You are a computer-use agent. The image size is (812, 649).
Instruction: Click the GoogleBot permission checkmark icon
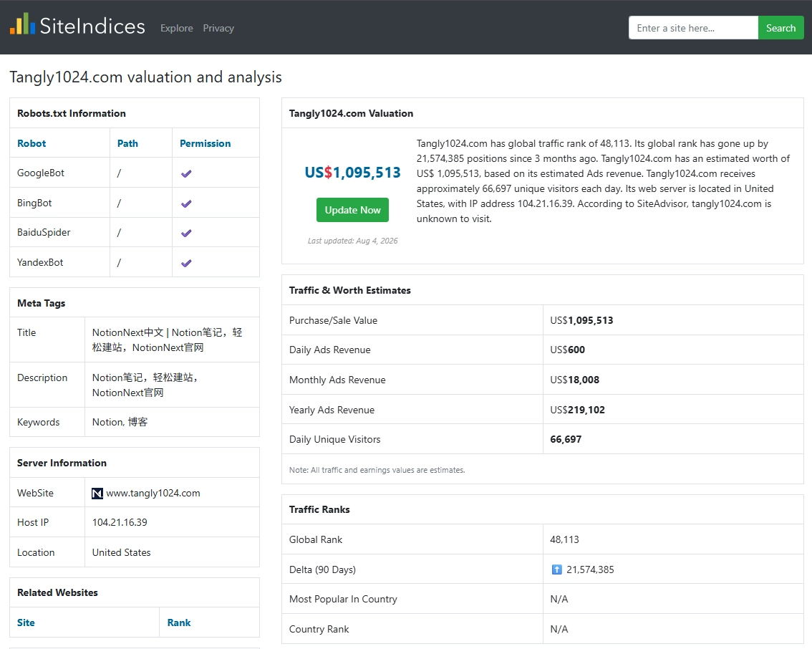(186, 173)
